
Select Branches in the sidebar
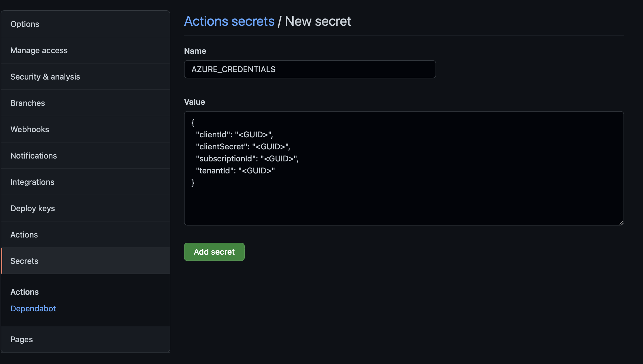click(x=28, y=103)
